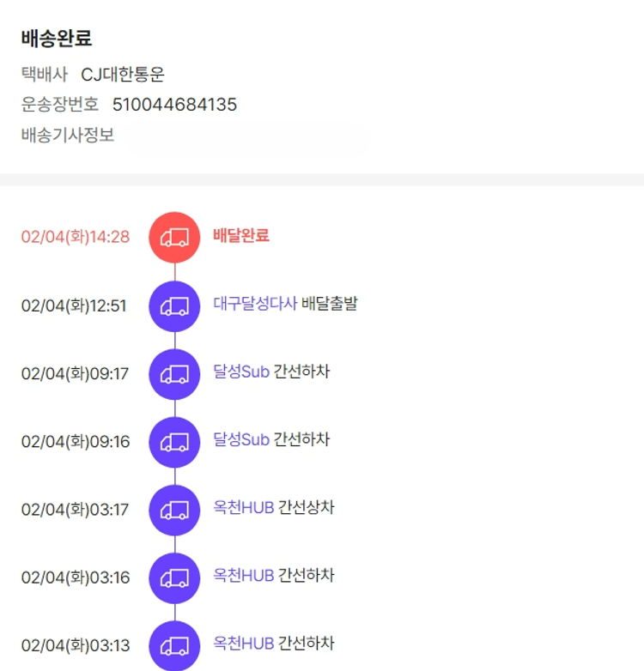This screenshot has height=671, width=644.
Task: Click the 02/04(화)12:51 timestamp
Action: [74, 305]
